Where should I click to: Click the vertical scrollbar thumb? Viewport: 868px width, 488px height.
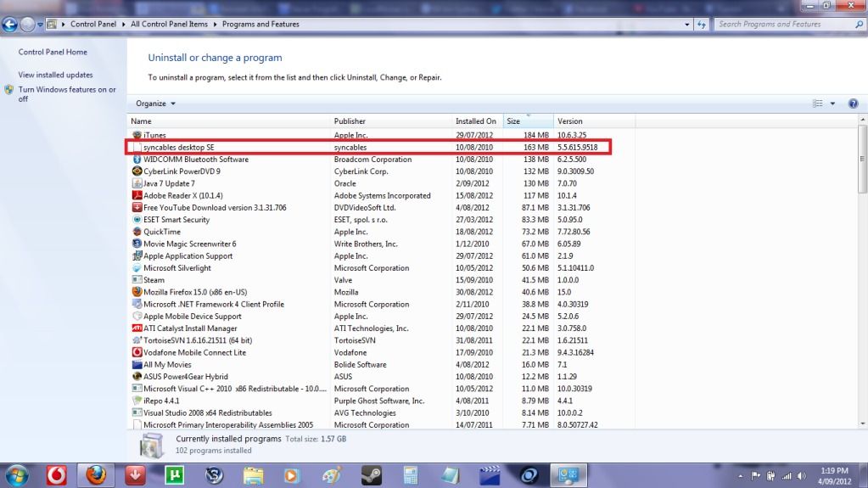coord(862,160)
